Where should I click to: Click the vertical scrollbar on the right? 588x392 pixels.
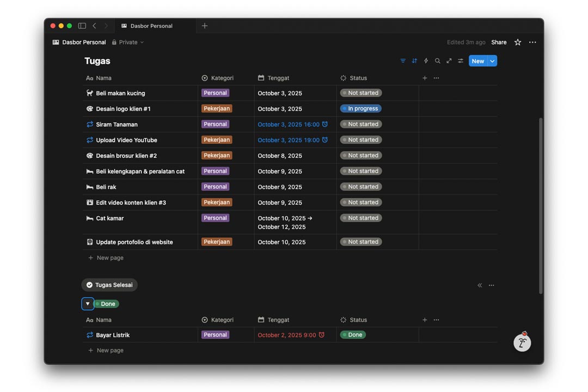pos(541,206)
